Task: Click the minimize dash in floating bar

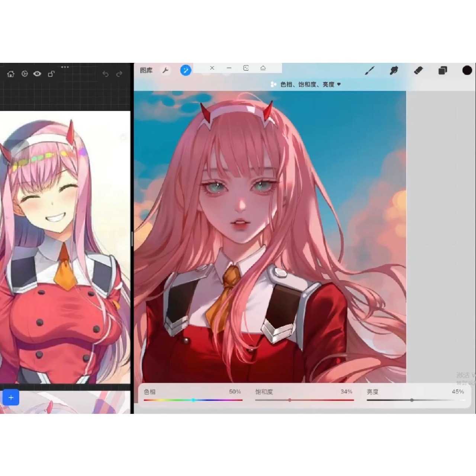Action: (x=229, y=68)
